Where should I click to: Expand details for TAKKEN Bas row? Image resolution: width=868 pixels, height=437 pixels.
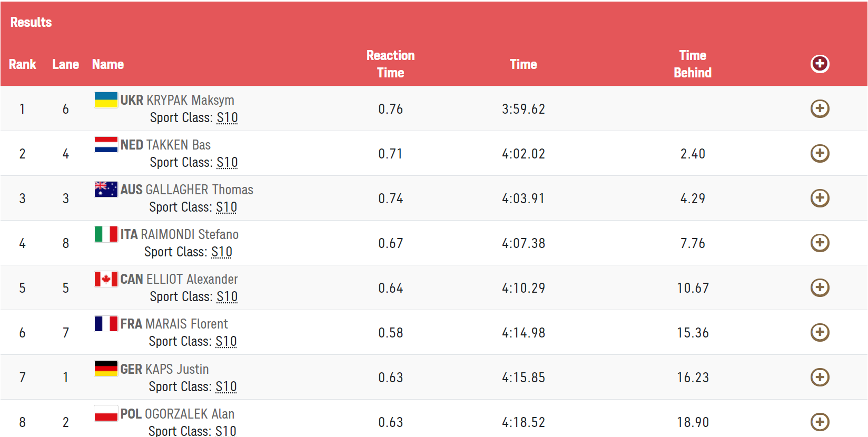tap(820, 153)
